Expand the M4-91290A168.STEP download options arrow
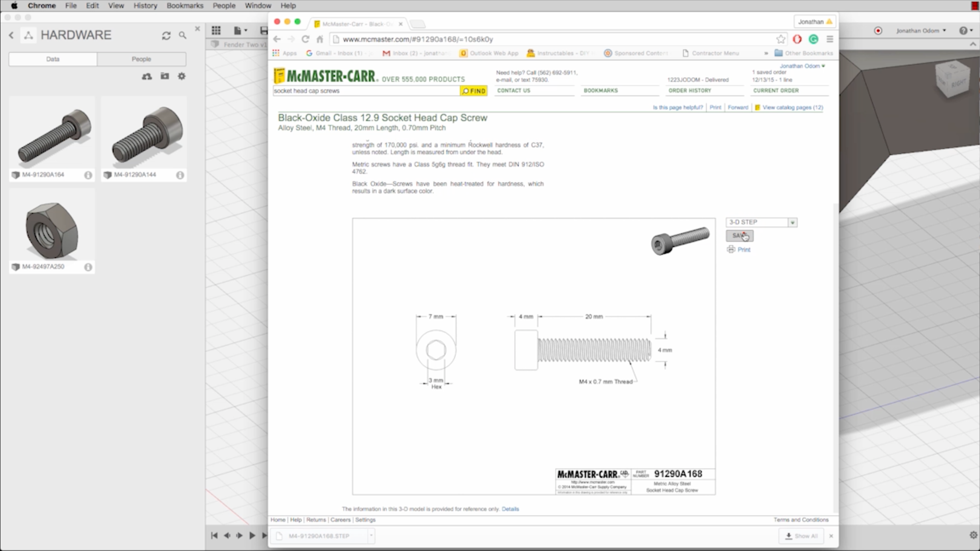 (x=371, y=536)
